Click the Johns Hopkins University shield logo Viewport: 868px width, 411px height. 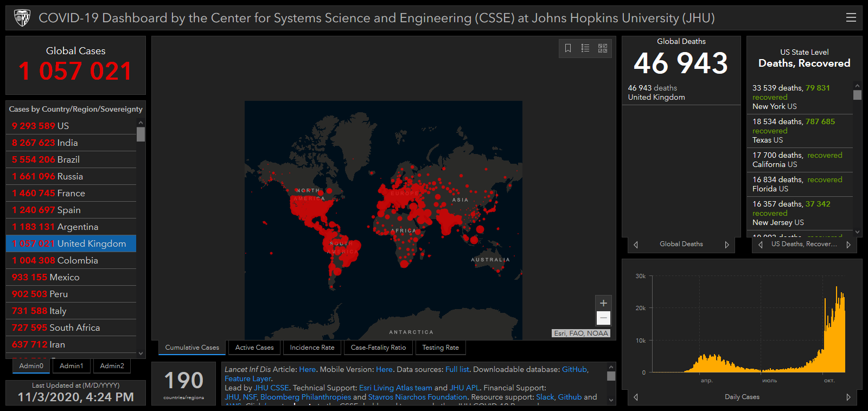(22, 18)
